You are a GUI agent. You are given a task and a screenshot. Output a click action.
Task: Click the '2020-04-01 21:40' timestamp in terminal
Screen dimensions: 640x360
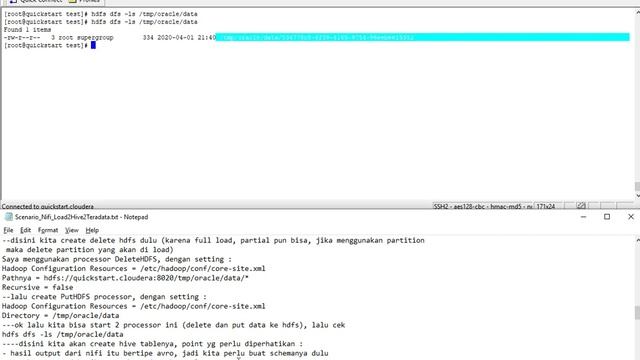[x=187, y=38]
